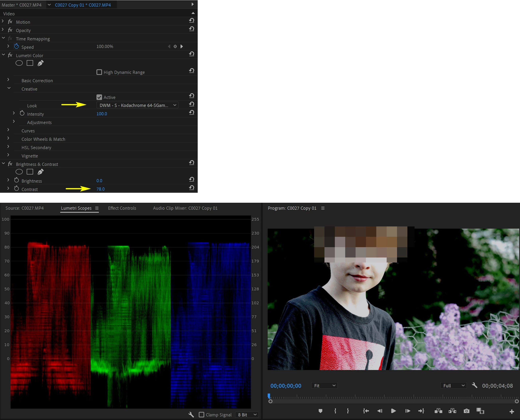Open the Look dropdown with Kodachrome LUT
This screenshot has width=520, height=420.
point(137,105)
